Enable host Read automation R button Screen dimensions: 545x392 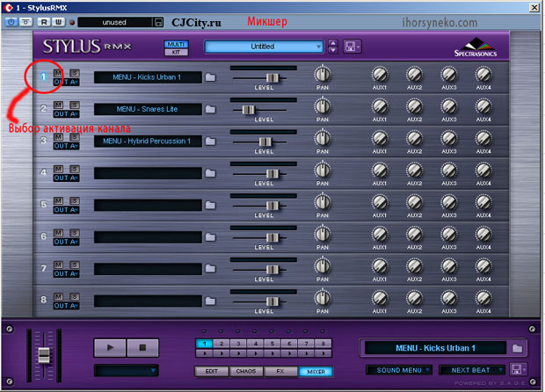click(x=44, y=22)
